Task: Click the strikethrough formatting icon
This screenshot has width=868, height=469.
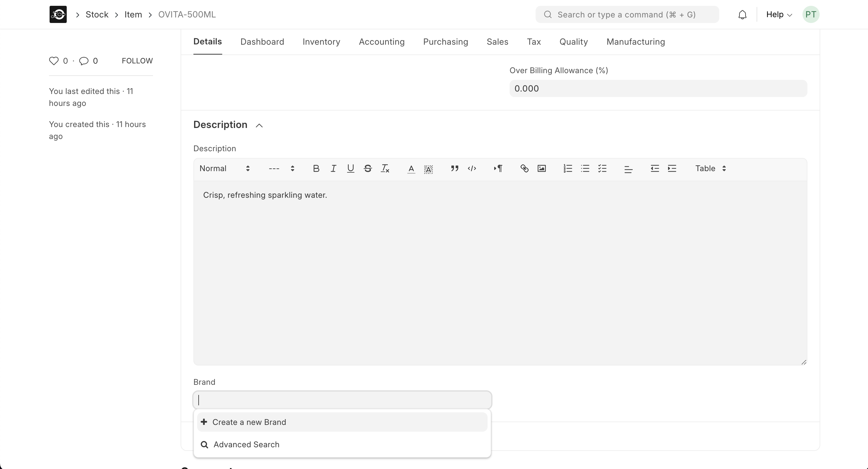Action: click(x=368, y=168)
